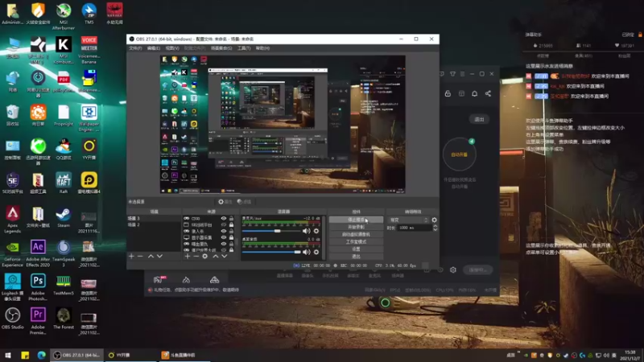The width and height of the screenshot is (644, 362).
Task: Open Microsoft Edge from taskbar
Action: pyautogui.click(x=41, y=355)
